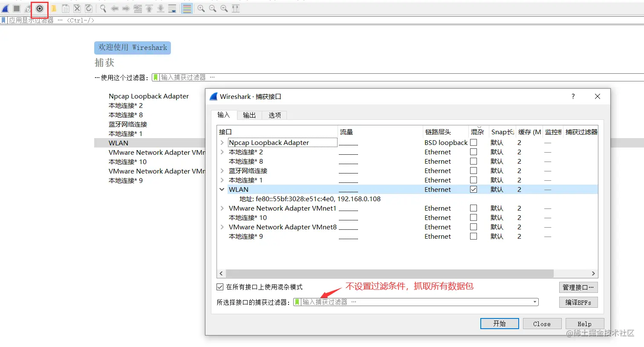Expand VMware Network Adapter VMnet1 row
The height and width of the screenshot is (347, 644).
(x=222, y=208)
